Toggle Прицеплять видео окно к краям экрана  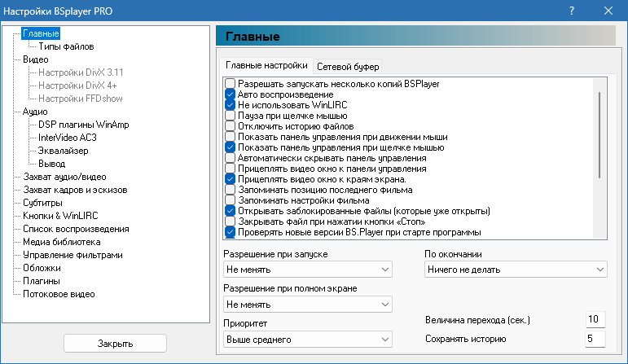click(x=230, y=179)
